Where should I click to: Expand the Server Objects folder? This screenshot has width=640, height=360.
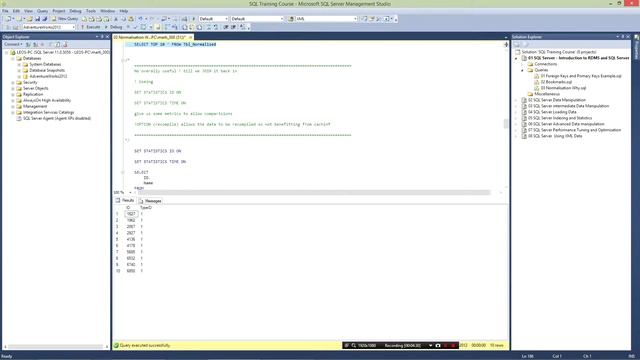coord(13,88)
